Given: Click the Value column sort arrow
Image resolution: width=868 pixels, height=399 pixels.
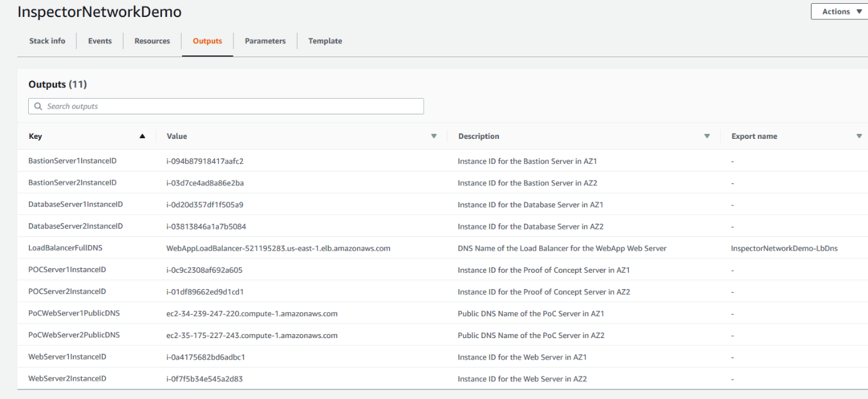Looking at the screenshot, I should tap(433, 136).
